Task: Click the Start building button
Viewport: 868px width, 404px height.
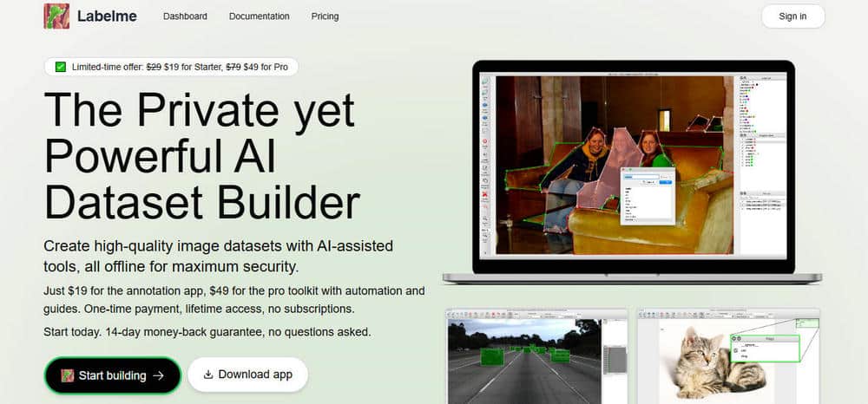Action: point(113,375)
